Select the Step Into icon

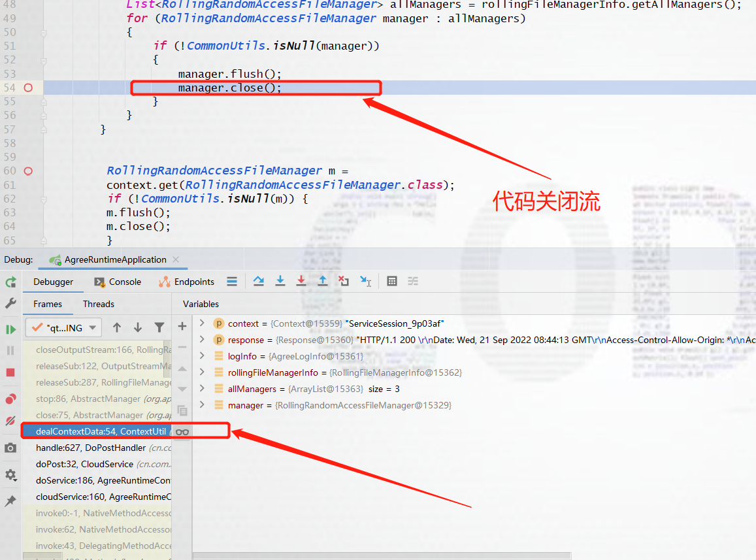click(280, 280)
